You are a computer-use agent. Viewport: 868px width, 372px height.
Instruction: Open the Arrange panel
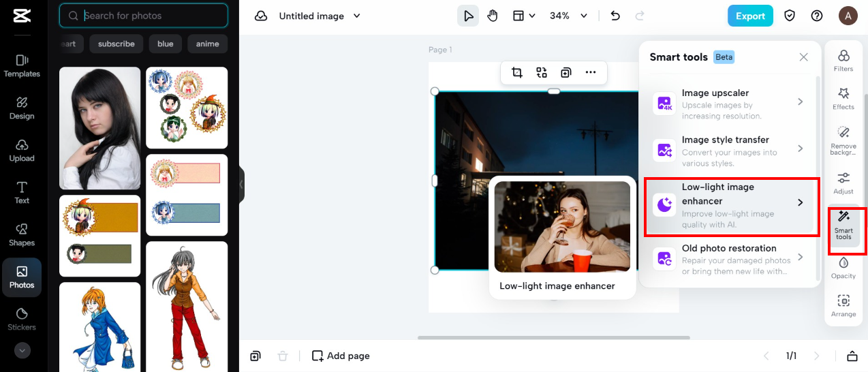843,306
